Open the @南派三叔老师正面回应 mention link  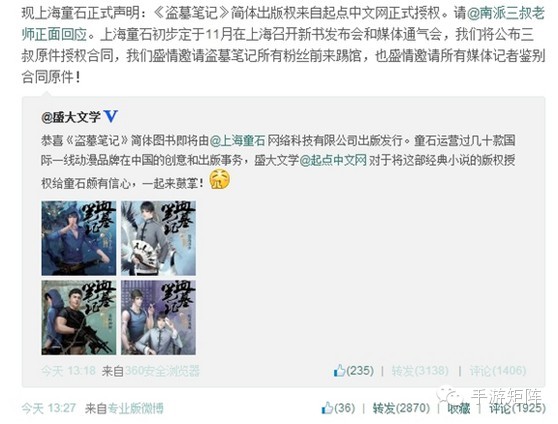[x=283, y=24]
